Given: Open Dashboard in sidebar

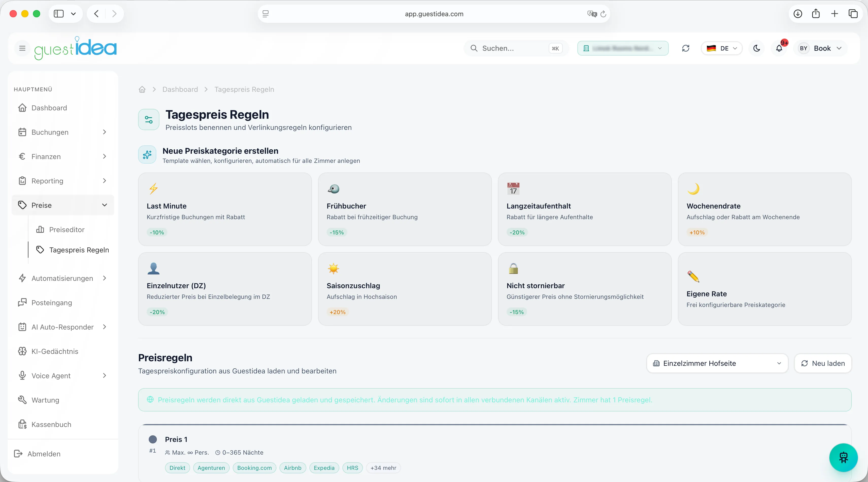Looking at the screenshot, I should (x=63, y=108).
